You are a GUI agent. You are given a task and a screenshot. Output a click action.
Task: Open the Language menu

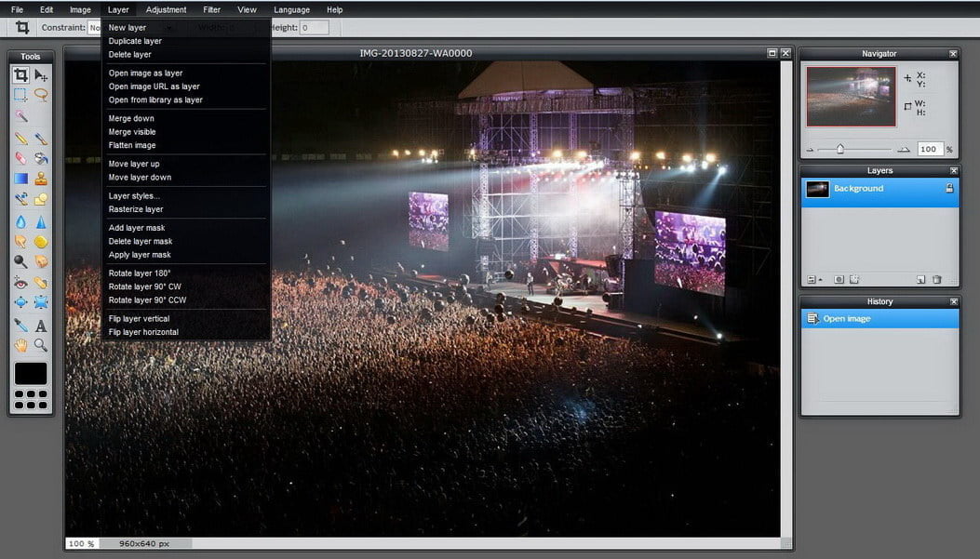pyautogui.click(x=292, y=9)
